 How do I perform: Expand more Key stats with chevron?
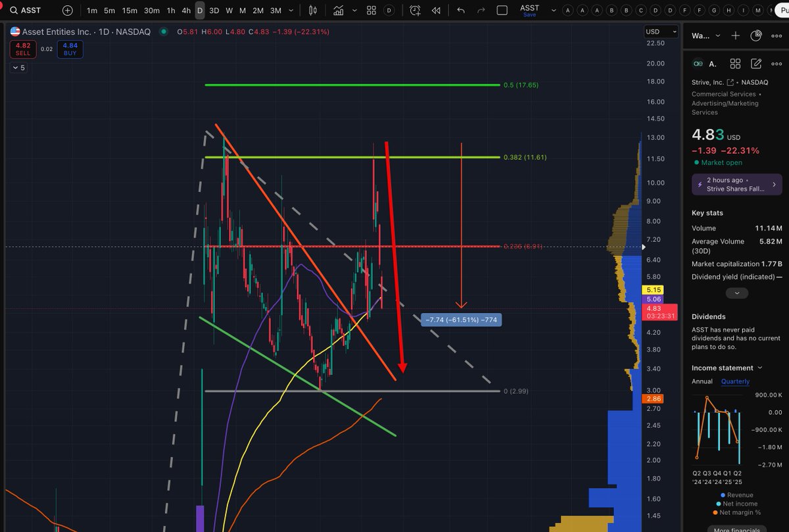coord(737,293)
